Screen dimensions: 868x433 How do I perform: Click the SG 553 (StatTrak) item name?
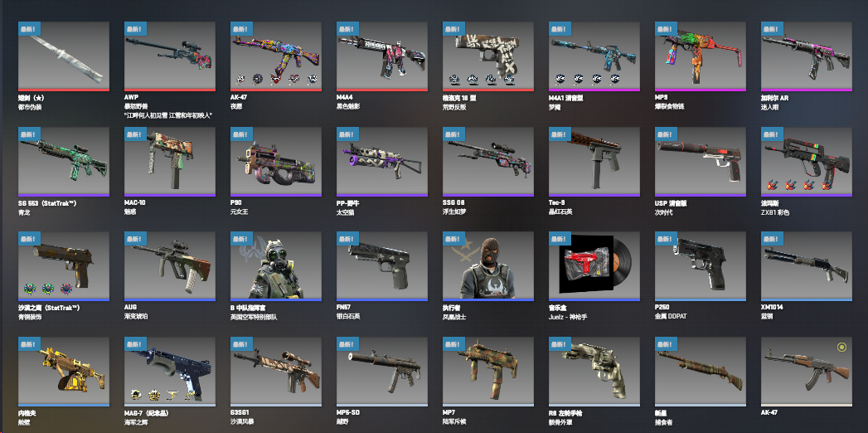click(x=47, y=203)
